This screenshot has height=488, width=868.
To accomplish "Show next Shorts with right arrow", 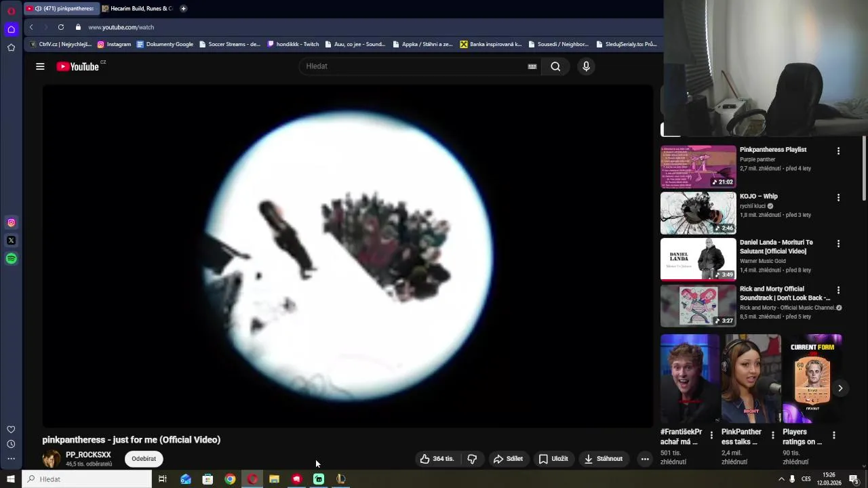I will (840, 388).
